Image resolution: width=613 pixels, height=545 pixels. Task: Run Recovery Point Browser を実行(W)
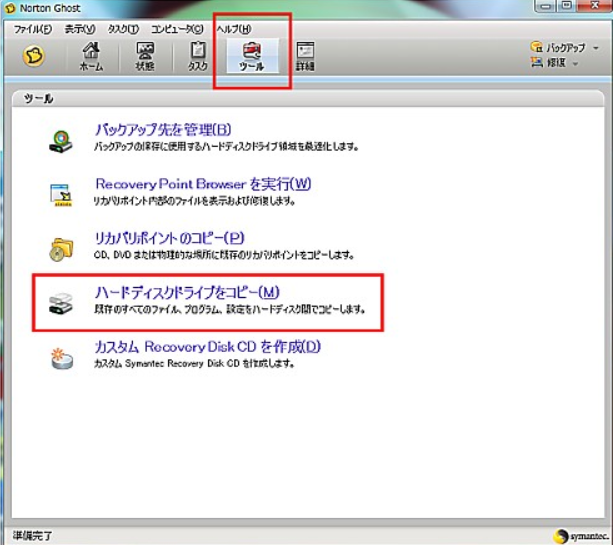coord(203,184)
